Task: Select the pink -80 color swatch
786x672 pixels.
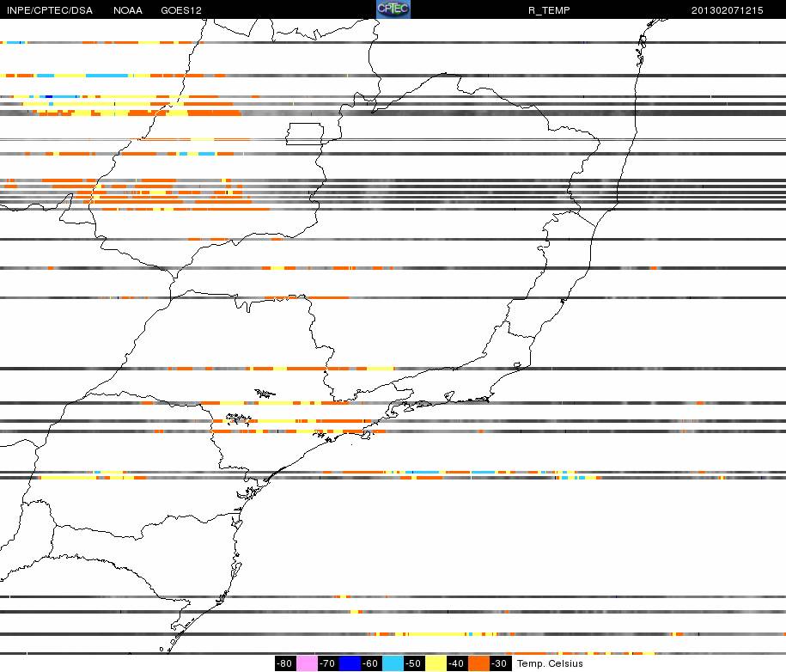Action: [307, 663]
